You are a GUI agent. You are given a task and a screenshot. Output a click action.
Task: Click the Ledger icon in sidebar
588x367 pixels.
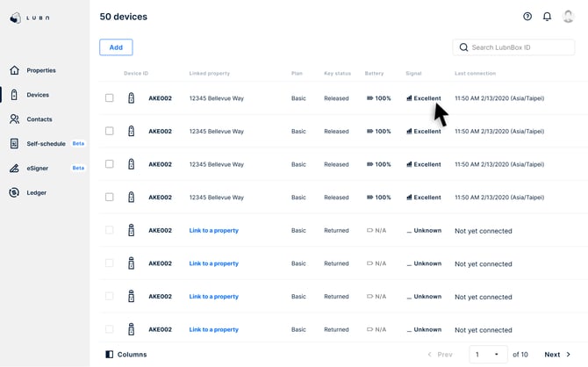pos(14,192)
